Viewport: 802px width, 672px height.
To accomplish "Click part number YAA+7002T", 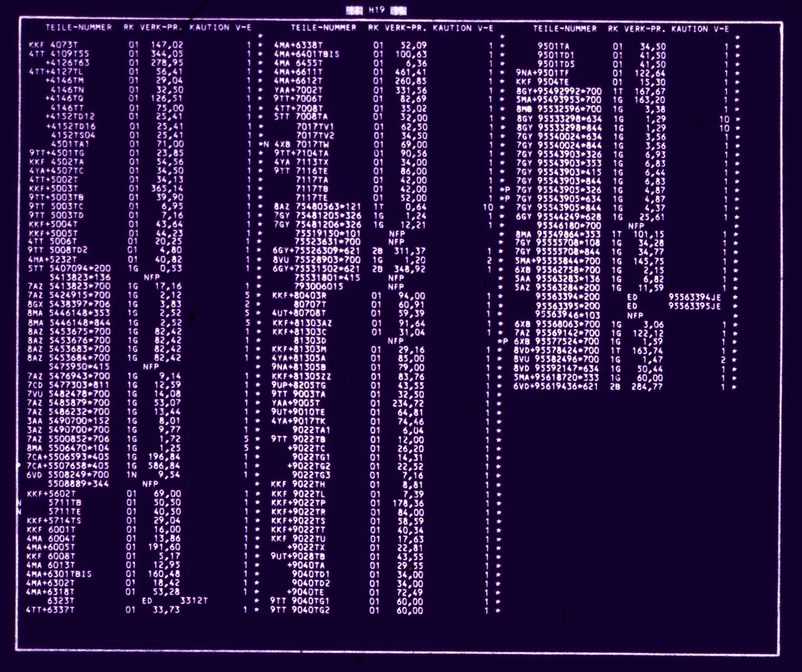I will tap(298, 90).
